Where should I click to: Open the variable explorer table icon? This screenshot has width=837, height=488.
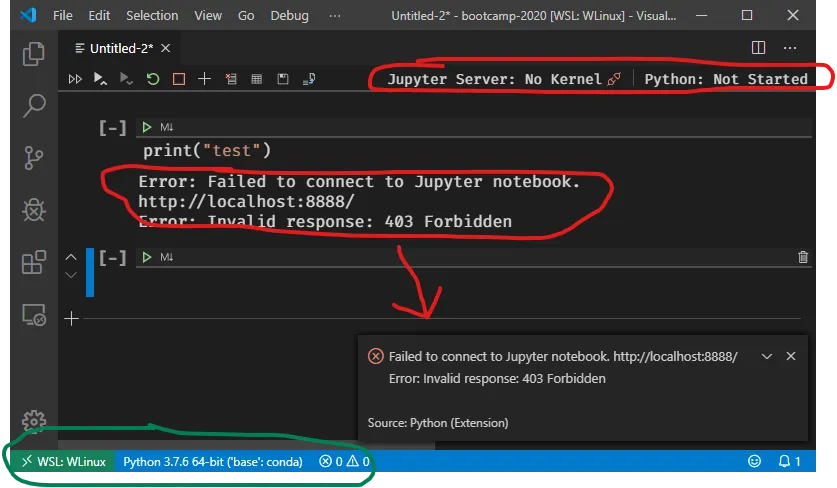tap(257, 79)
